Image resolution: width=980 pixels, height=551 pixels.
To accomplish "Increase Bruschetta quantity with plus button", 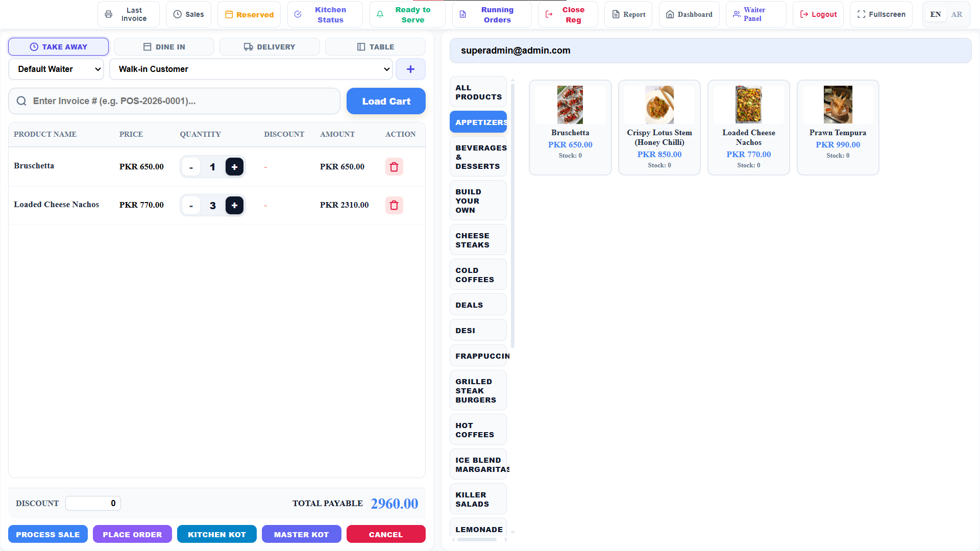I will pos(234,167).
